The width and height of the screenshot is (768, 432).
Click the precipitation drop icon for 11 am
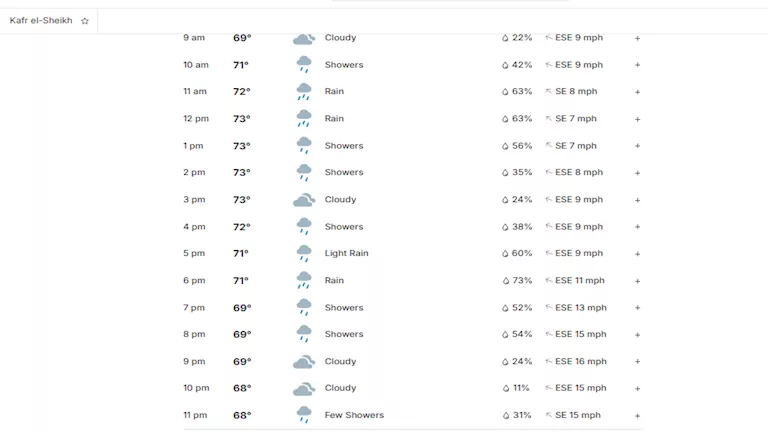coord(505,92)
